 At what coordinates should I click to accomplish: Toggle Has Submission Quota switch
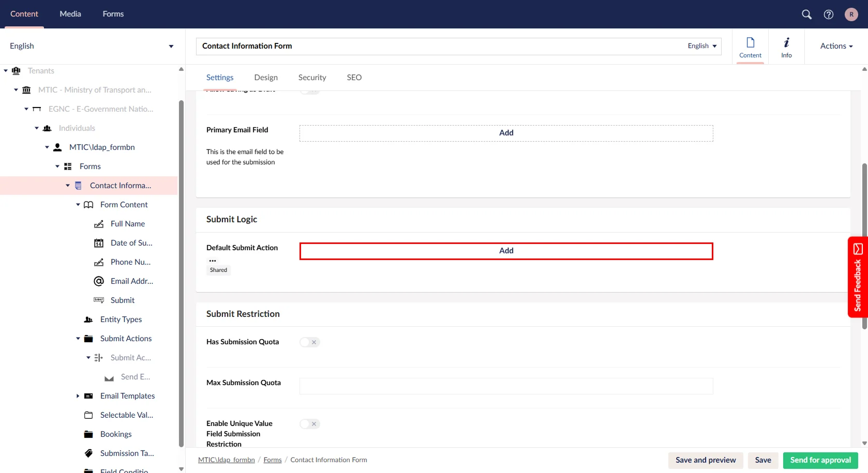(309, 342)
